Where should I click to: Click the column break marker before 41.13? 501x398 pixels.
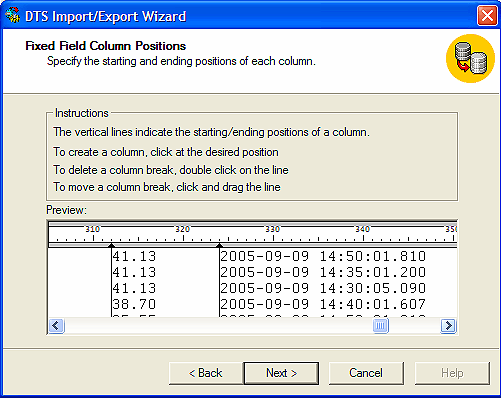pos(111,245)
